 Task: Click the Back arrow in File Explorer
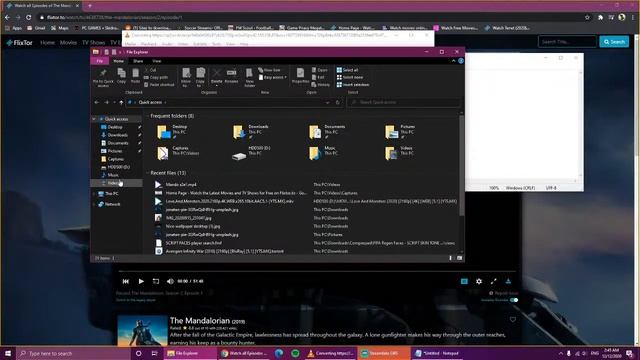97,102
